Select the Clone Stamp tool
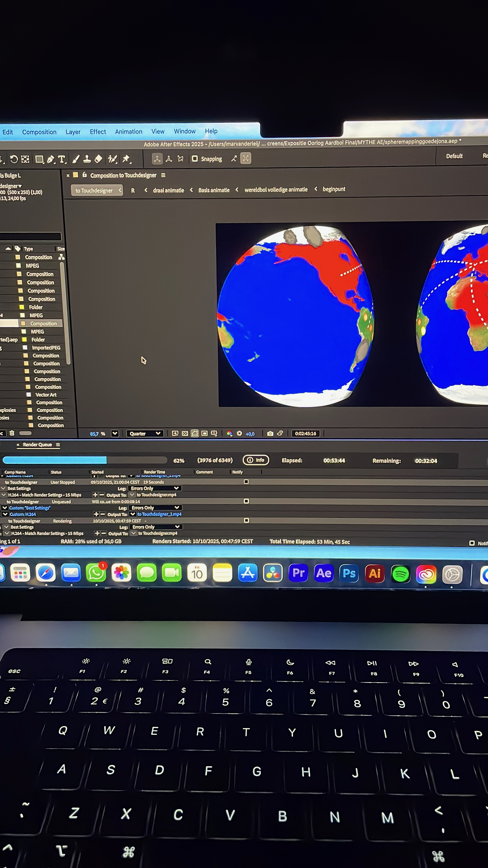Viewport: 488px width, 868px height. [87, 159]
